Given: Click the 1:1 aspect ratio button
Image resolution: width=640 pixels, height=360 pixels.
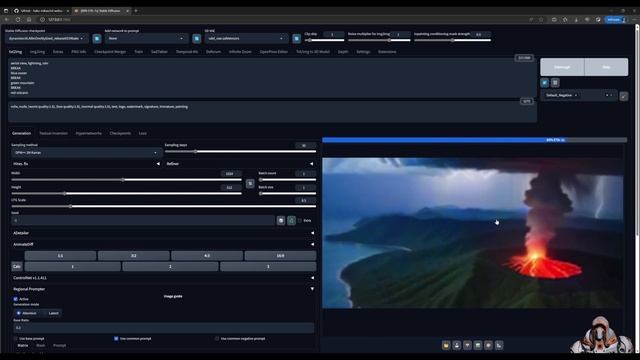Looking at the screenshot, I should click(60, 256).
